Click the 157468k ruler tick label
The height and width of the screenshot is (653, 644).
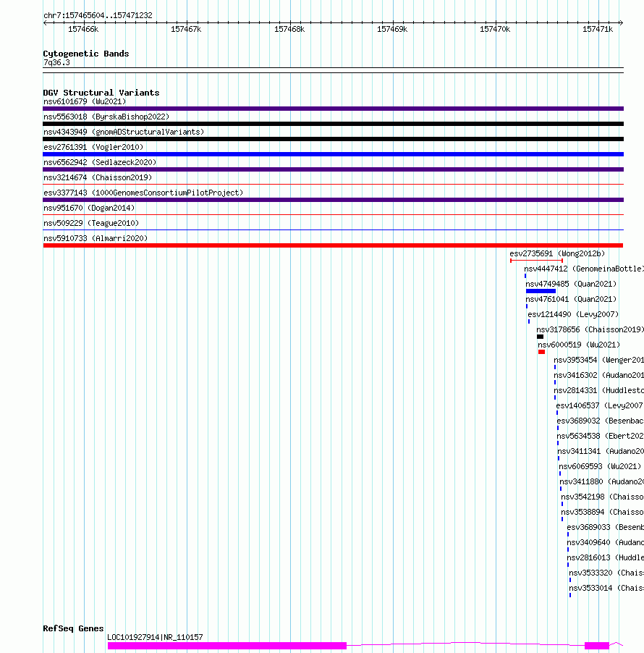point(289,29)
